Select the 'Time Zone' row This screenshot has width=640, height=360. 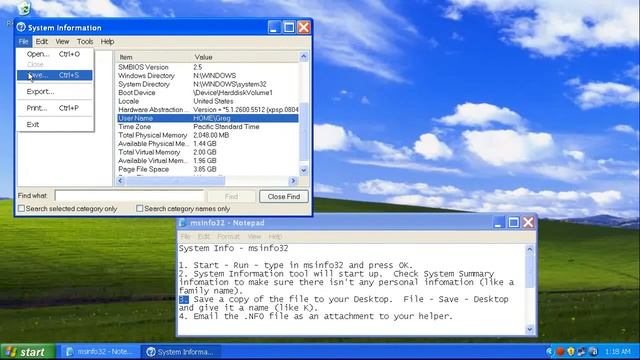(x=207, y=127)
